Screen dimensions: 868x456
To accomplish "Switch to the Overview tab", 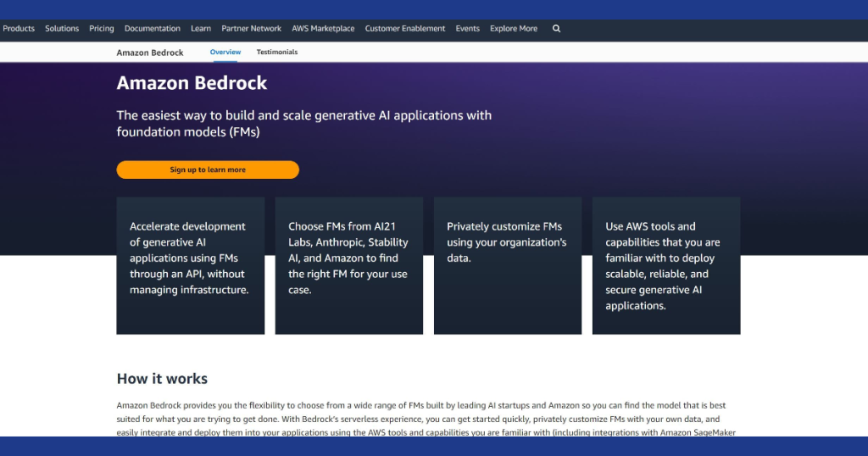I will (225, 52).
